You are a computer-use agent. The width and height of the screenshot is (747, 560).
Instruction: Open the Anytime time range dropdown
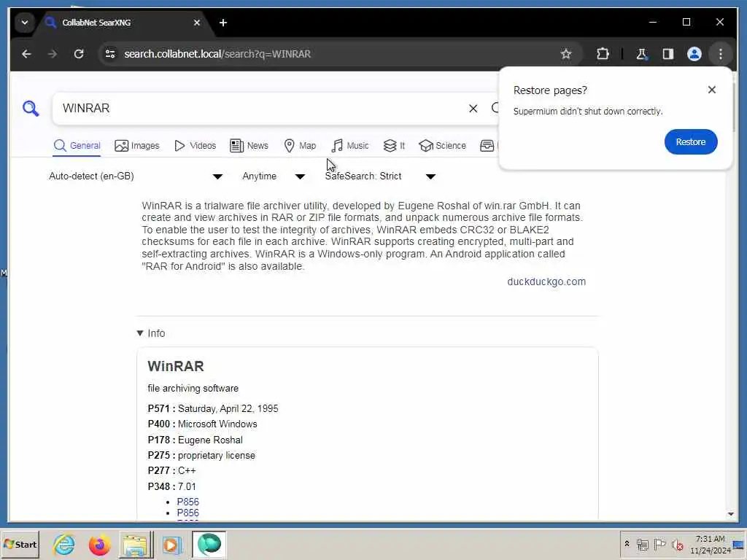274,176
